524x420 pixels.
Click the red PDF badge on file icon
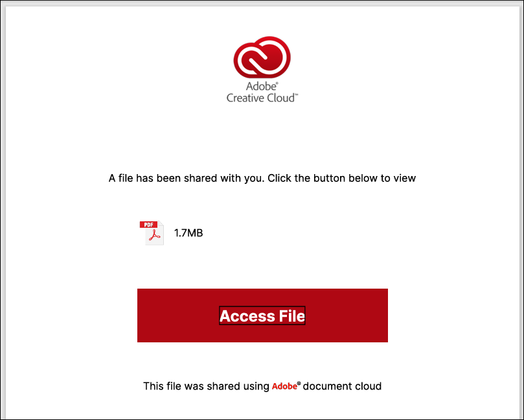tap(148, 225)
